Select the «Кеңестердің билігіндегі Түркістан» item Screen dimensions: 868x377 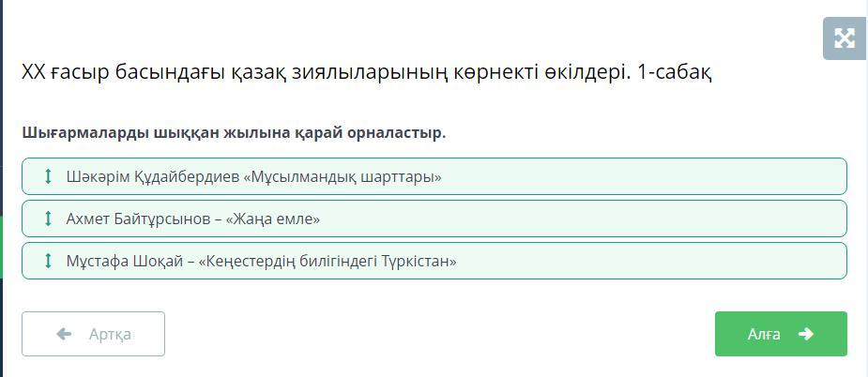click(x=327, y=261)
